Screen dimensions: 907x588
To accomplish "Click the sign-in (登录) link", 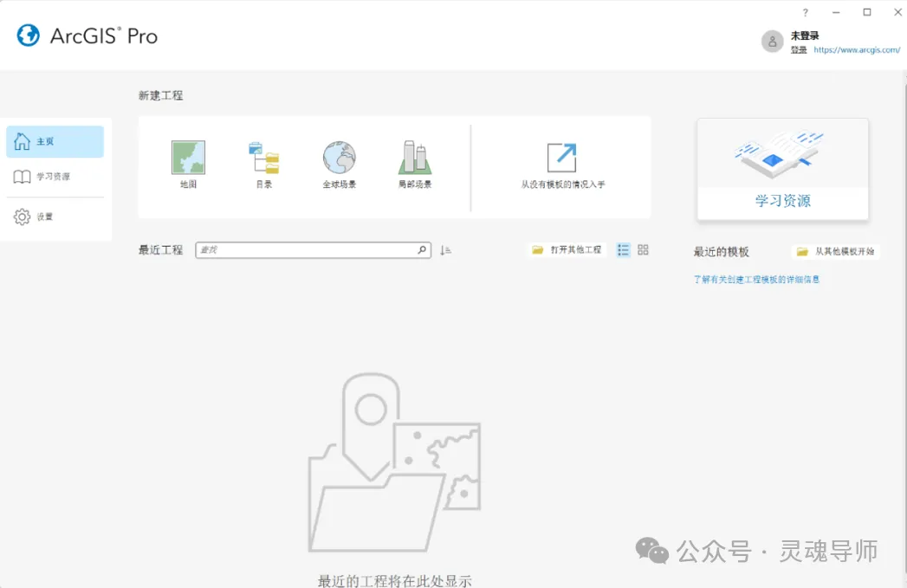I will pyautogui.click(x=798, y=50).
